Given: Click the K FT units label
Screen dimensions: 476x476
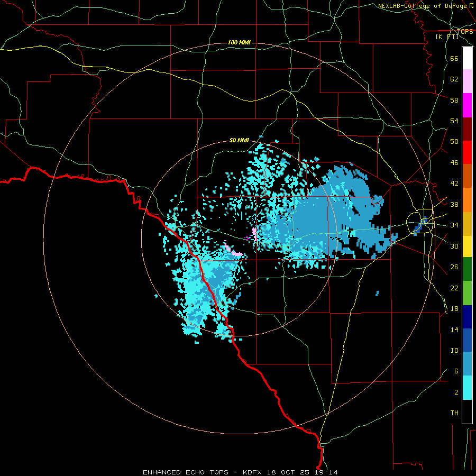Looking at the screenshot, I should click(447, 36).
